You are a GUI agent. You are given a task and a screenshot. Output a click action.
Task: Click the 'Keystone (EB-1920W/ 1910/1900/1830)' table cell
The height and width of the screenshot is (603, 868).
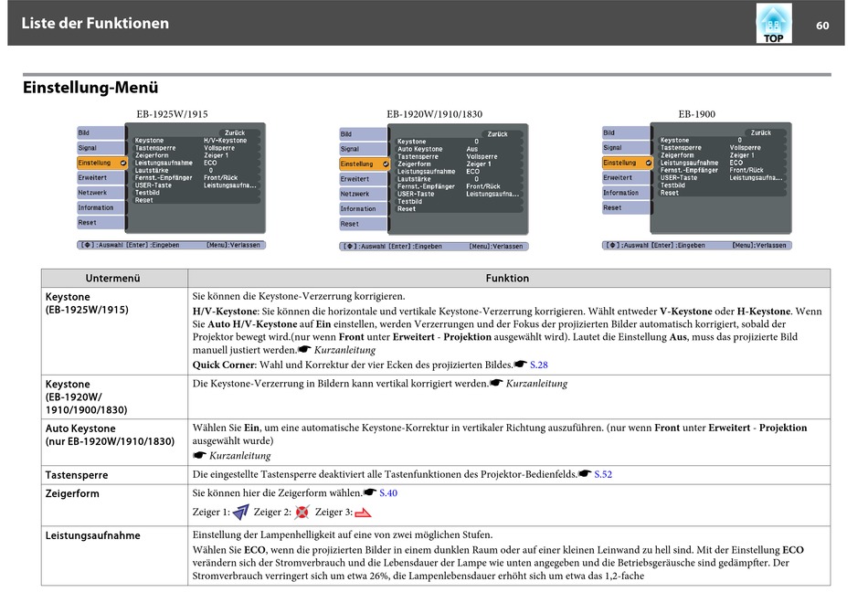point(114,397)
